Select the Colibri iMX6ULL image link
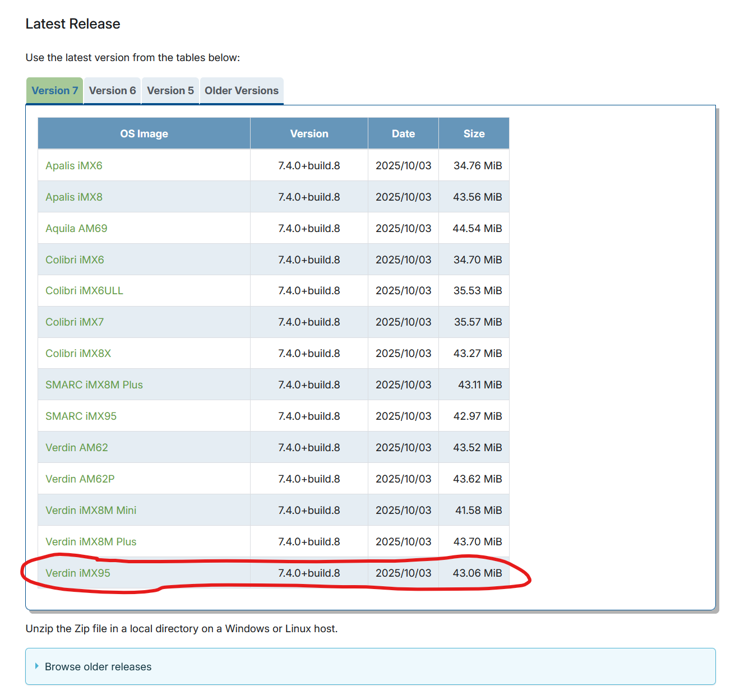 tap(84, 290)
